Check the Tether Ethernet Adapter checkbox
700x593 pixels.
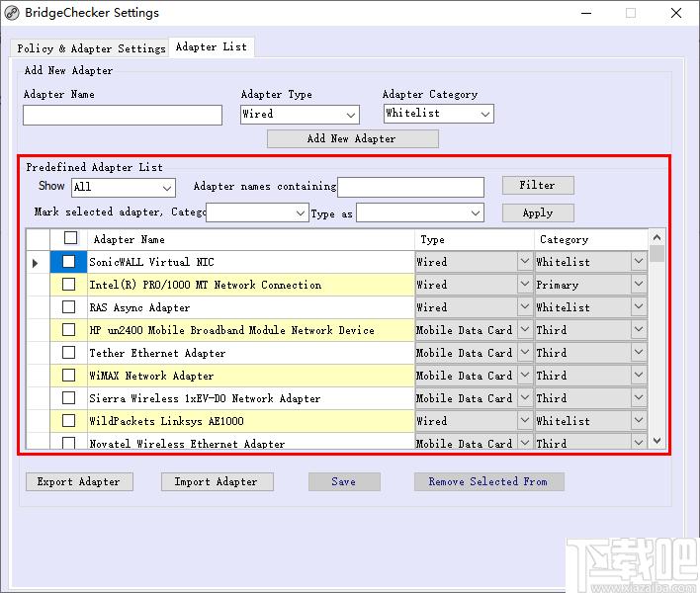pyautogui.click(x=69, y=353)
